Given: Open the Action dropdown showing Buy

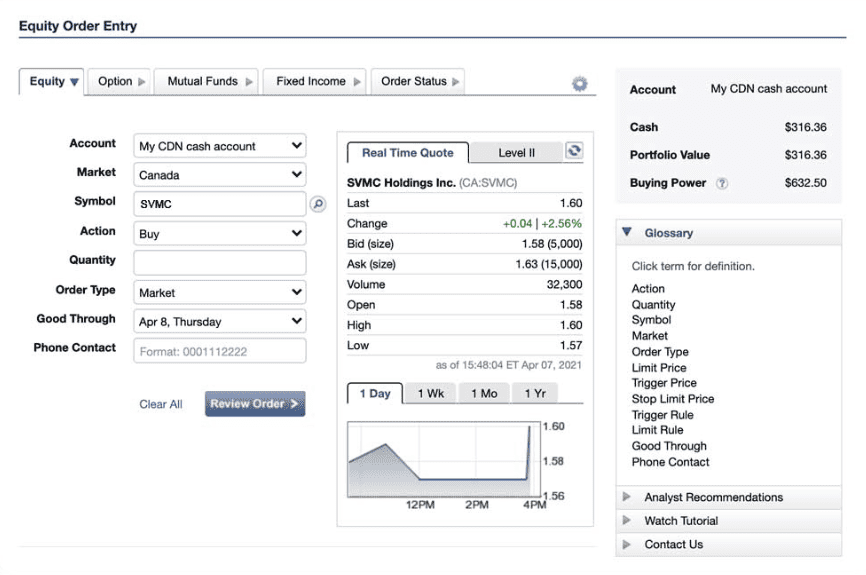Looking at the screenshot, I should [x=219, y=234].
